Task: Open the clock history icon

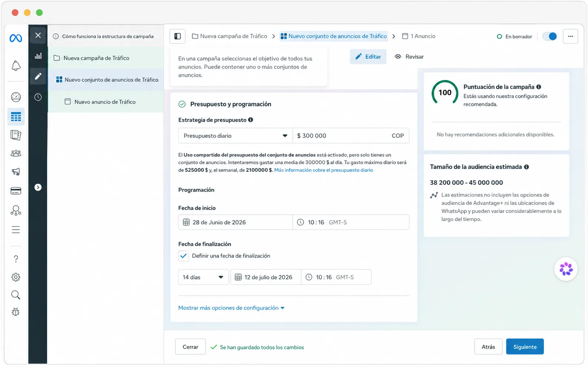Action: (38, 97)
